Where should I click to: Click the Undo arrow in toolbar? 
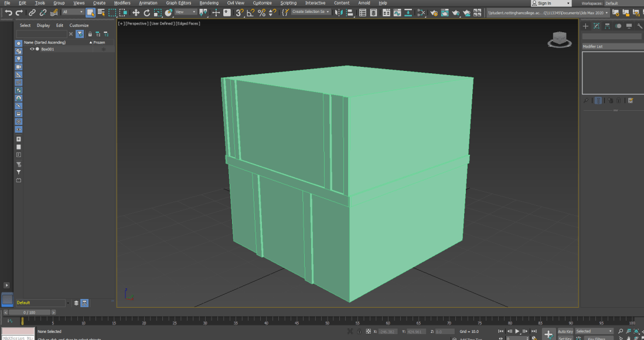[8, 12]
